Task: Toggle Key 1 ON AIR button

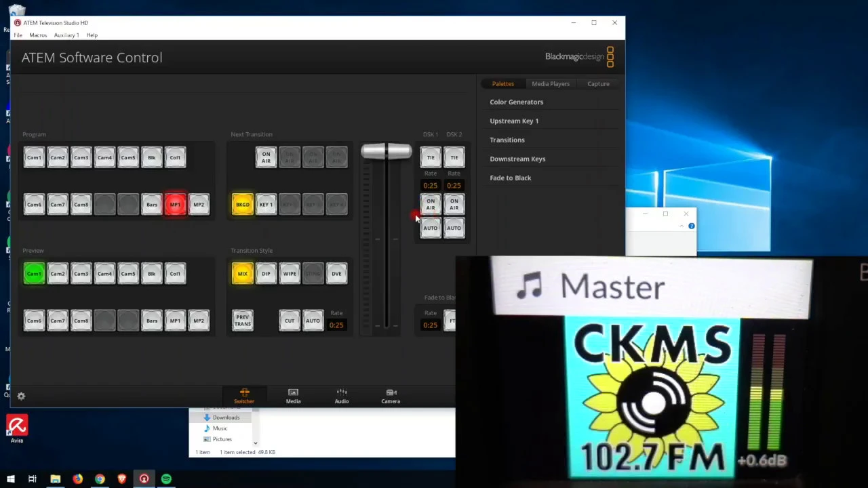Action: [x=266, y=157]
